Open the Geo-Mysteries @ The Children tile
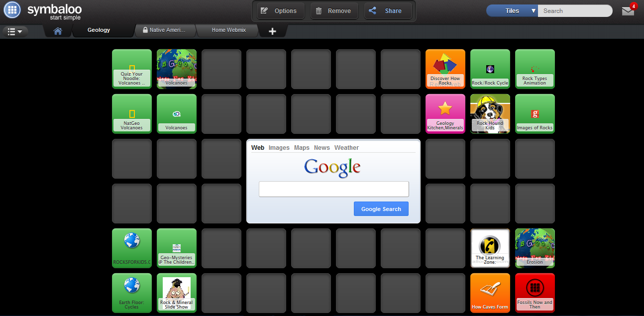This screenshot has height=316, width=644. [x=177, y=248]
